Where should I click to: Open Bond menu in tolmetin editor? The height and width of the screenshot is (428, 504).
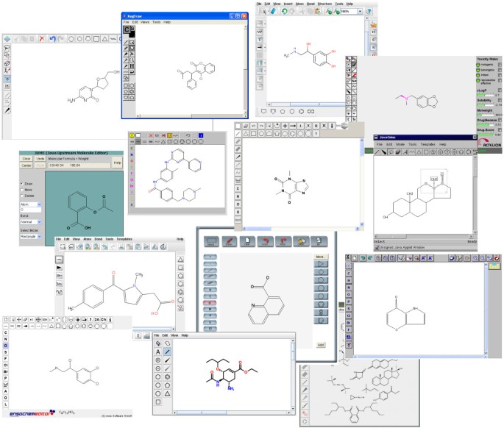[x=99, y=239]
